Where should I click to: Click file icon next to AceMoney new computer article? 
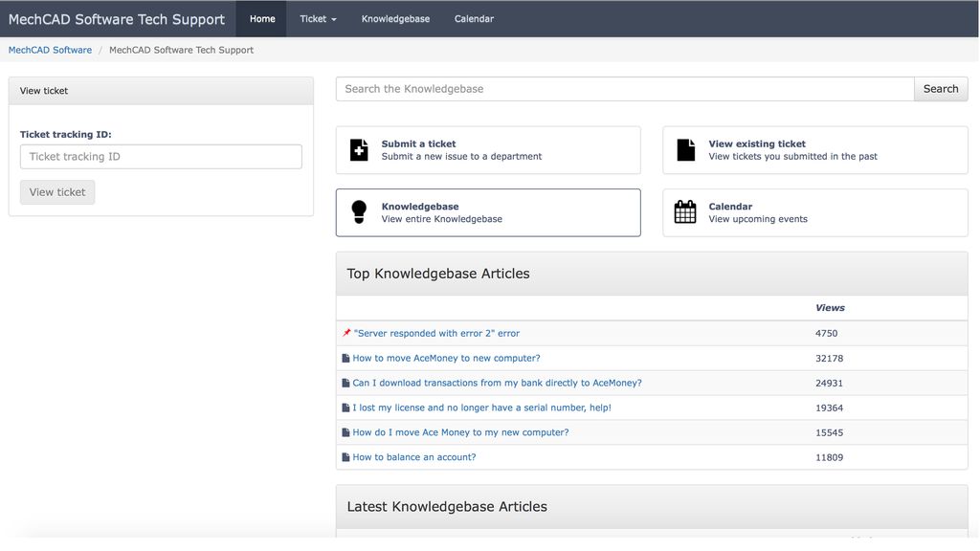(x=346, y=358)
